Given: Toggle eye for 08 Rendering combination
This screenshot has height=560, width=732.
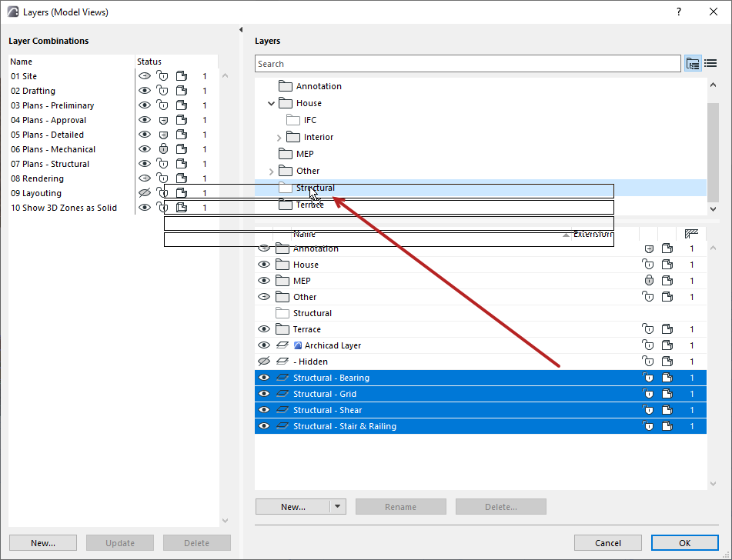Looking at the screenshot, I should [145, 178].
